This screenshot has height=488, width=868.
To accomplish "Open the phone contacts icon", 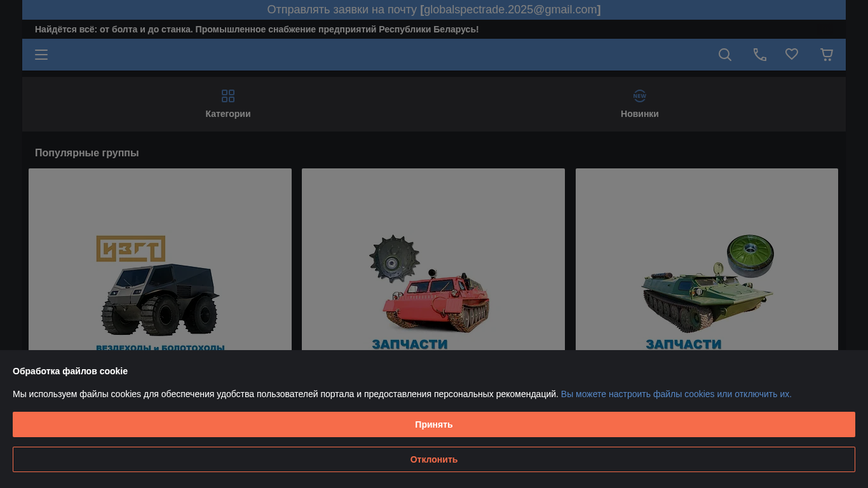I will tap(760, 55).
